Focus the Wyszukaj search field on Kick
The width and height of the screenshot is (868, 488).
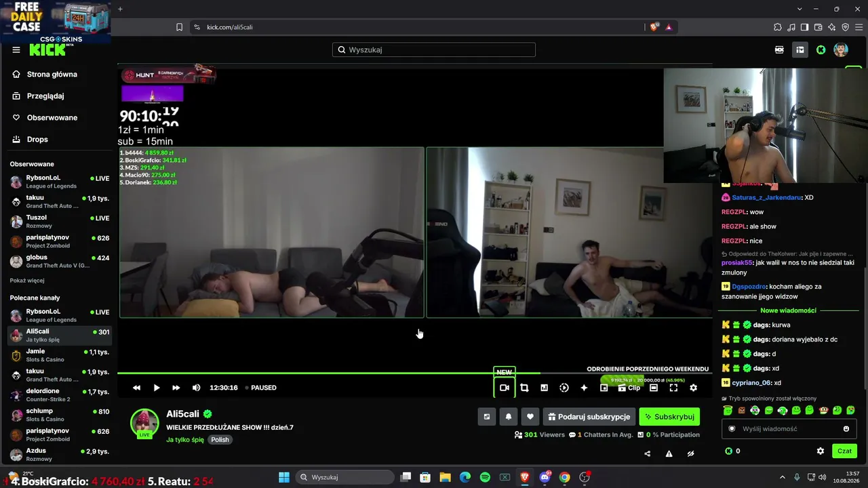coord(434,49)
